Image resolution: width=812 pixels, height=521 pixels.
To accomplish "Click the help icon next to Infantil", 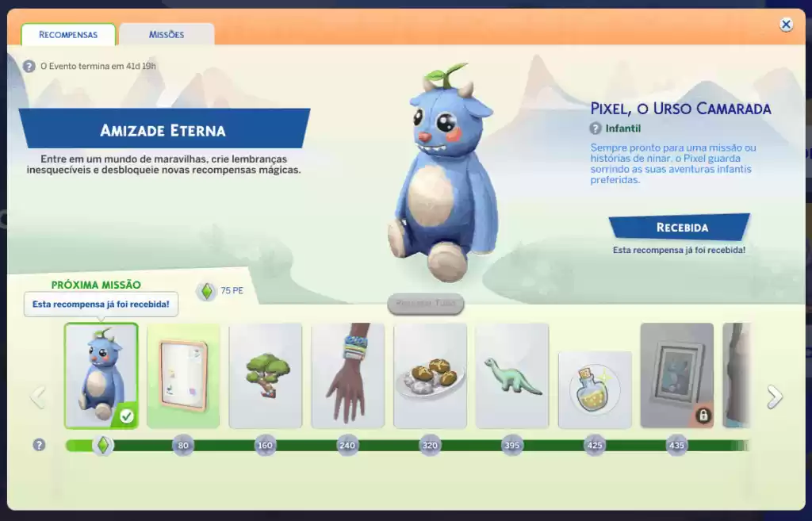I will [x=596, y=128].
